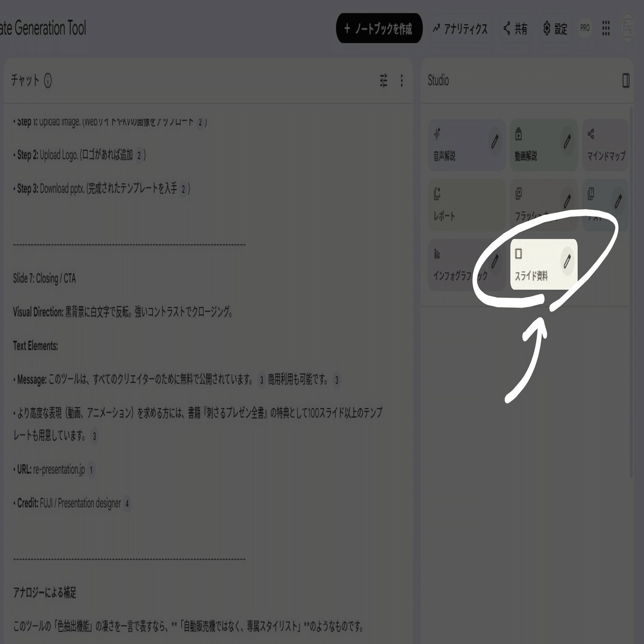Click the 音声解説 edit pencil icon
Screen dimensions: 644x644
(495, 141)
